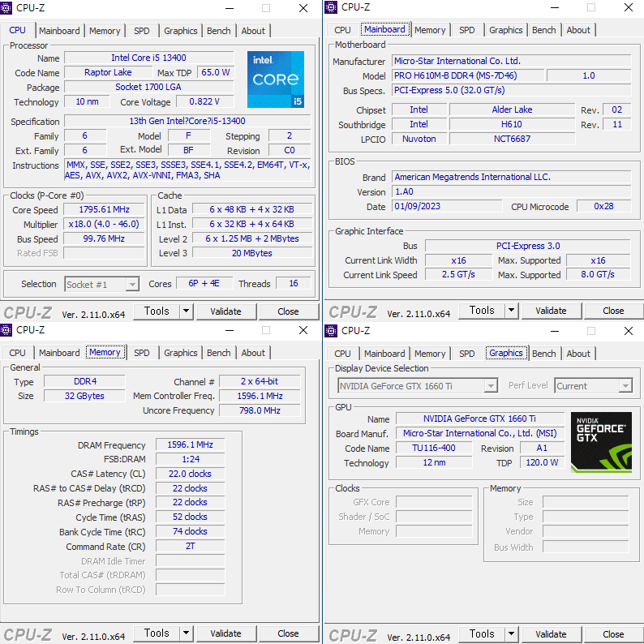Open the Bench tab in the Graphics window

[543, 354]
